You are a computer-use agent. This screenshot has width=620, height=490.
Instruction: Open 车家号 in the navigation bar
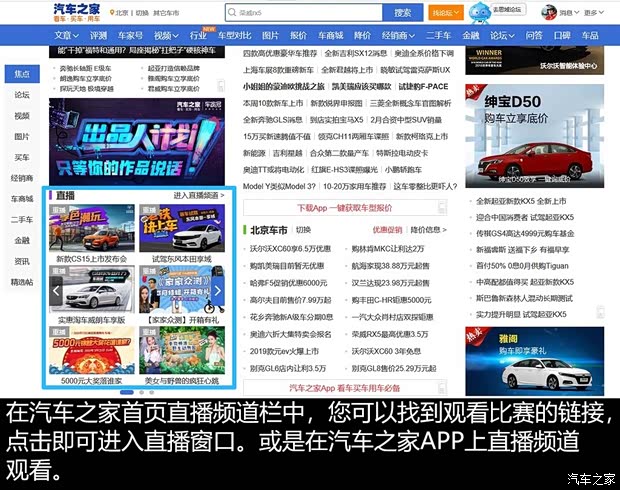(130, 36)
